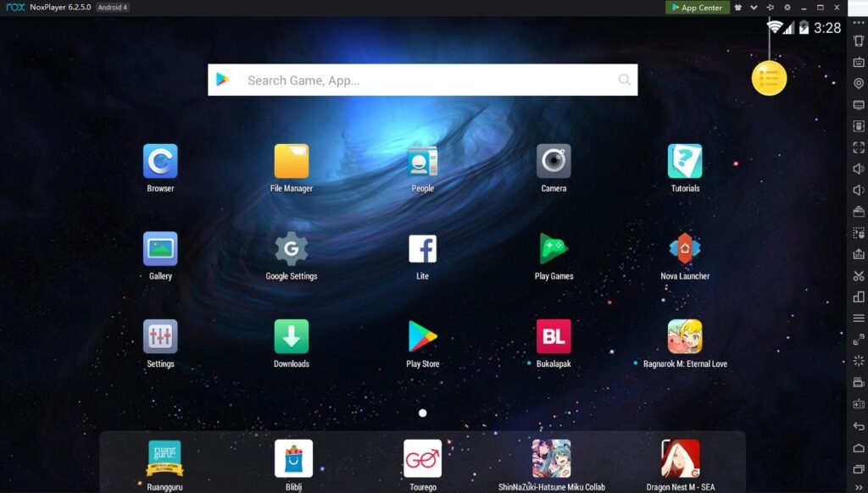Open the Gallery app
Screen dimensions: 868x493
[x=160, y=248]
